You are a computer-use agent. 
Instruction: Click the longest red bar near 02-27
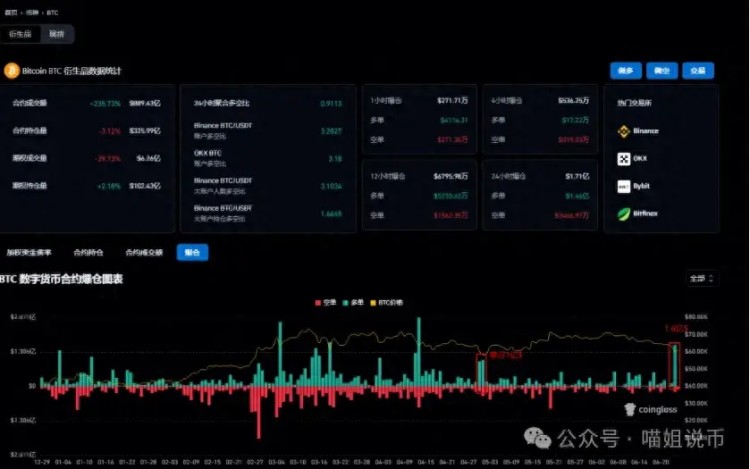(x=259, y=412)
